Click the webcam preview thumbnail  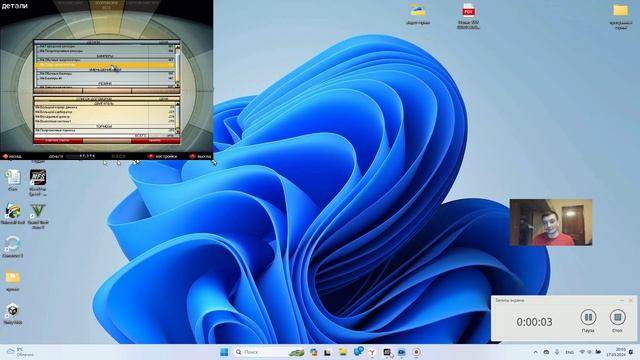tap(551, 222)
